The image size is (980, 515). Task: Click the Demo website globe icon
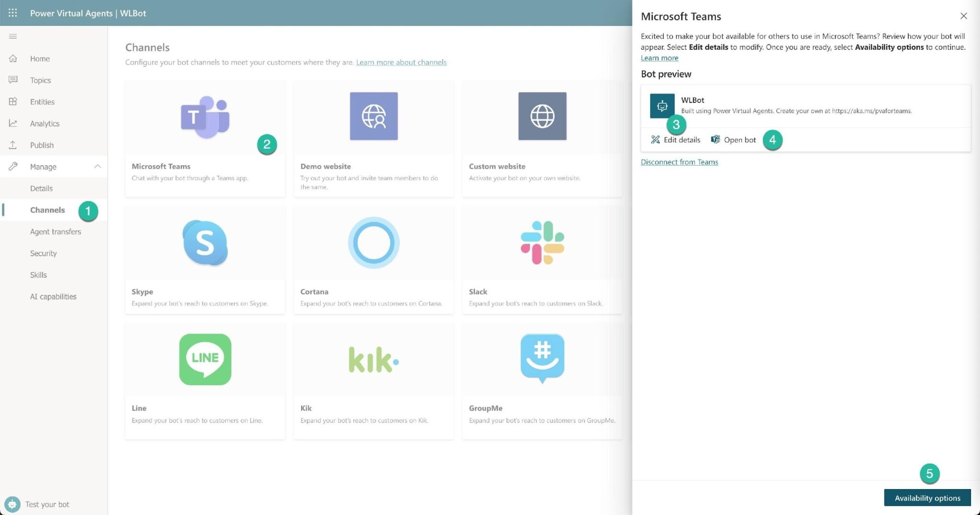[374, 116]
